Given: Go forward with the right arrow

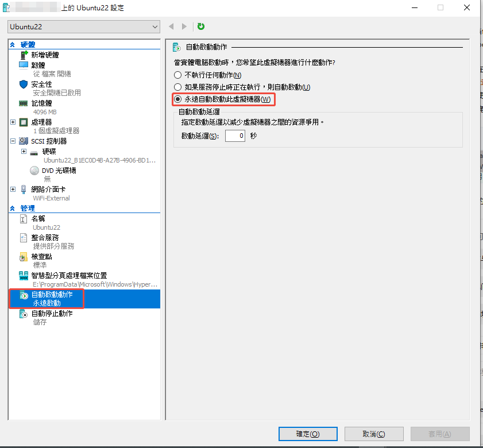Looking at the screenshot, I should click(184, 26).
